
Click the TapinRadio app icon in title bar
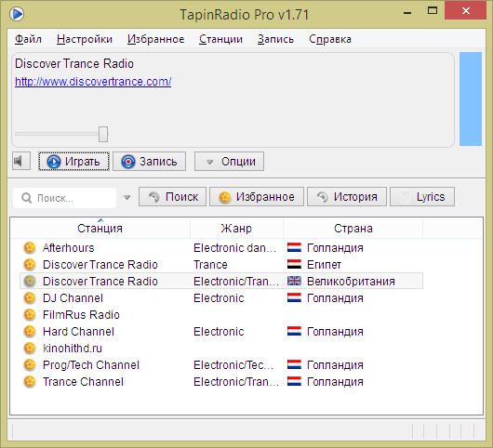[x=17, y=14]
